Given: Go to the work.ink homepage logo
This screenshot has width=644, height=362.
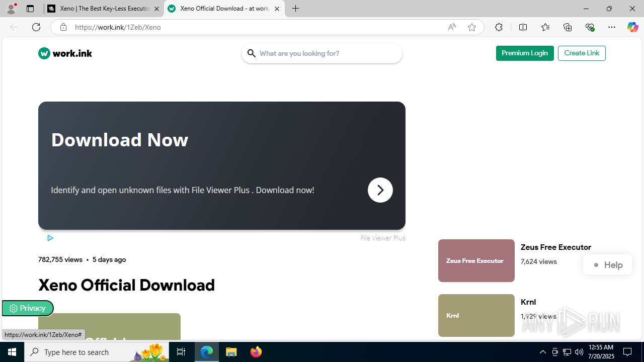Looking at the screenshot, I should coord(65,53).
